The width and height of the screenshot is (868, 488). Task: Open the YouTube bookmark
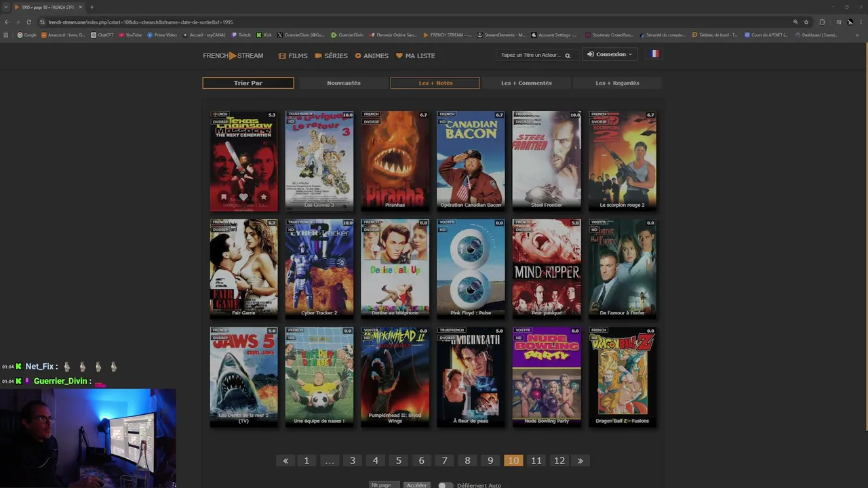pyautogui.click(x=130, y=35)
